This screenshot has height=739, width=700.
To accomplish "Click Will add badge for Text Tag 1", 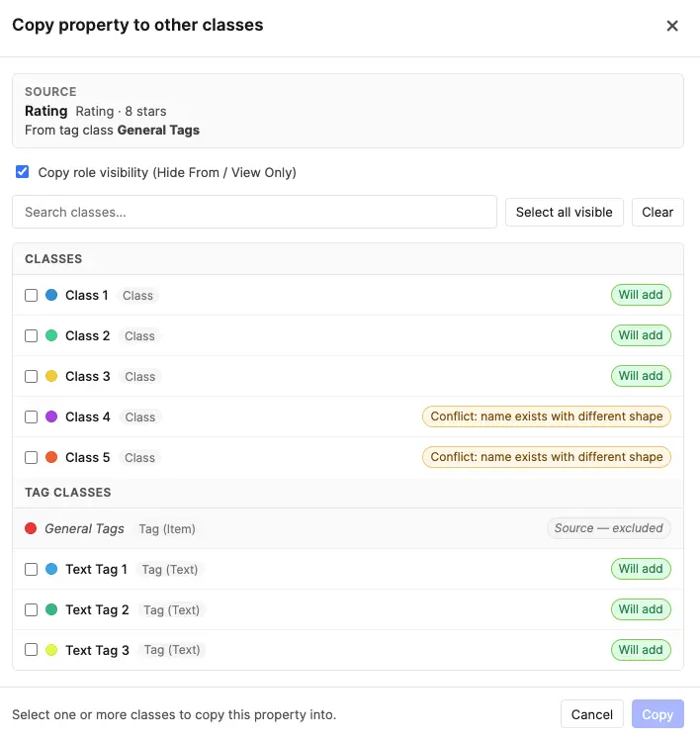I will click(641, 569).
